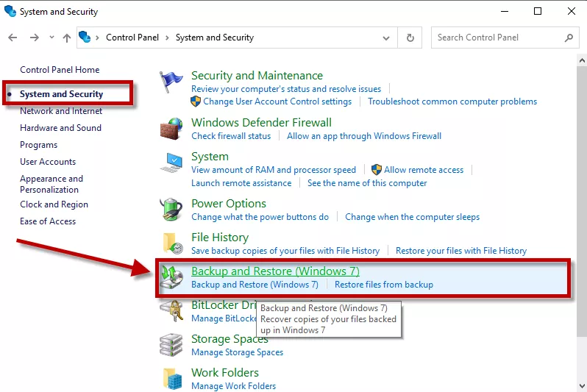Viewport: 587px width, 392px height.
Task: Click the Power Options battery icon
Action: pos(171,210)
